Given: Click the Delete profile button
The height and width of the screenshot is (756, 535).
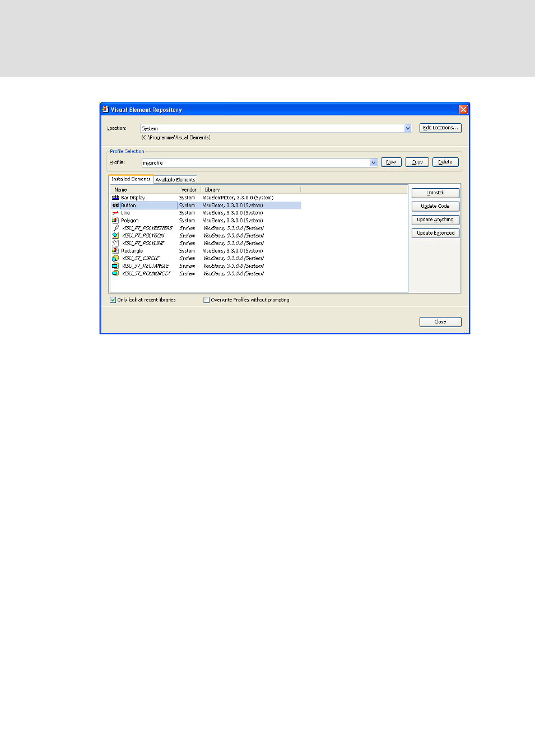Looking at the screenshot, I should [445, 162].
